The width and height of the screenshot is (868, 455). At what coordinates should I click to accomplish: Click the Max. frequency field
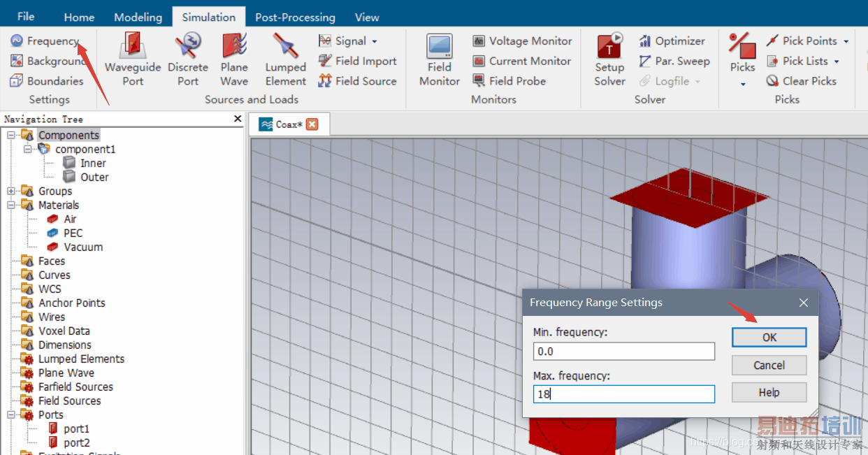[624, 394]
